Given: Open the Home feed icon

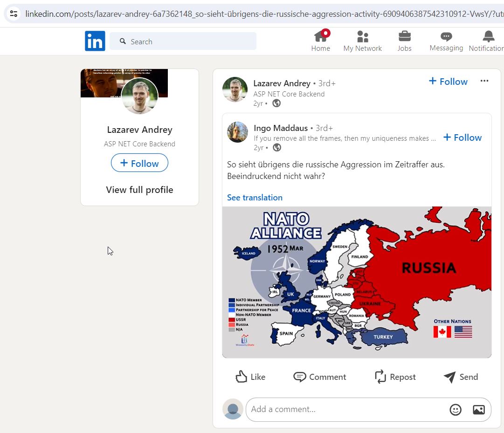Looking at the screenshot, I should coord(321,35).
